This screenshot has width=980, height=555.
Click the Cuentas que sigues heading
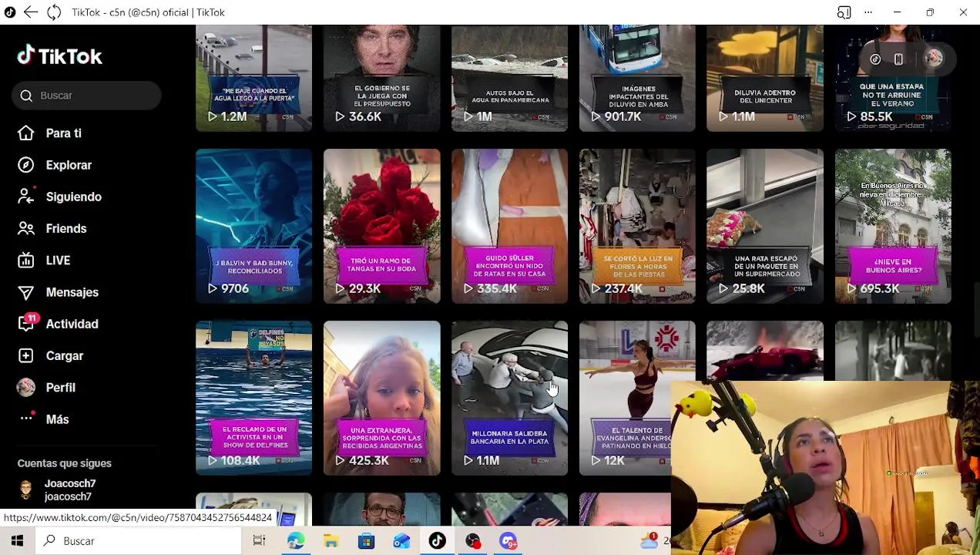click(65, 463)
